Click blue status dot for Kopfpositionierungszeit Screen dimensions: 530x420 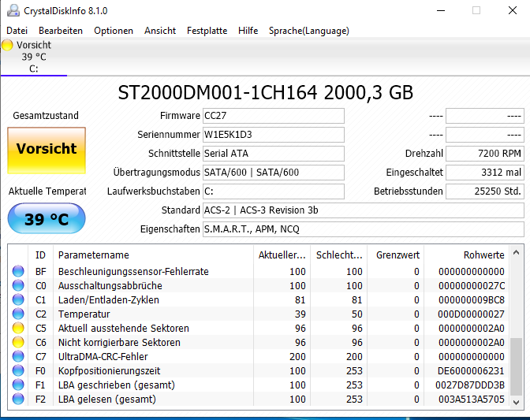coord(18,370)
